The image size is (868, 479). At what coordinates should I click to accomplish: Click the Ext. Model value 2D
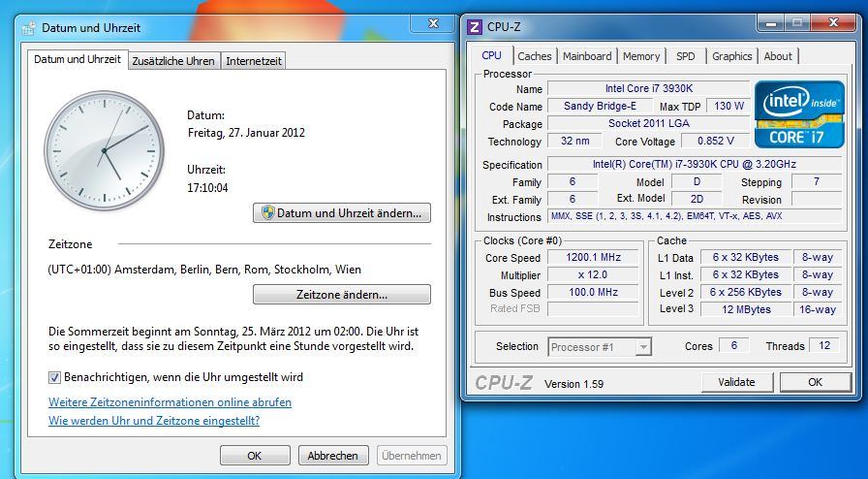pos(697,199)
